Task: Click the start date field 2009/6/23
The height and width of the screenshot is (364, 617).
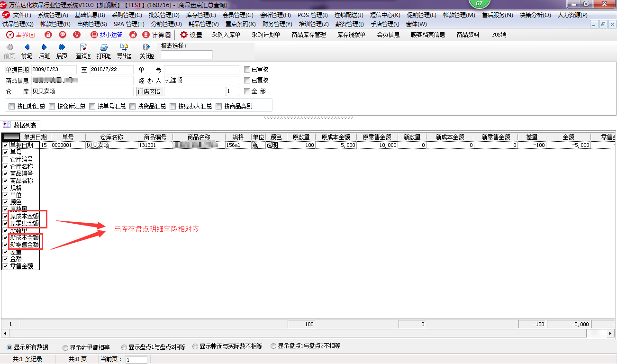Action: click(54, 70)
